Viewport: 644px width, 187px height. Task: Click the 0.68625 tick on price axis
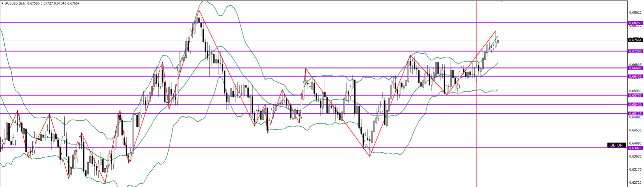coord(635,13)
